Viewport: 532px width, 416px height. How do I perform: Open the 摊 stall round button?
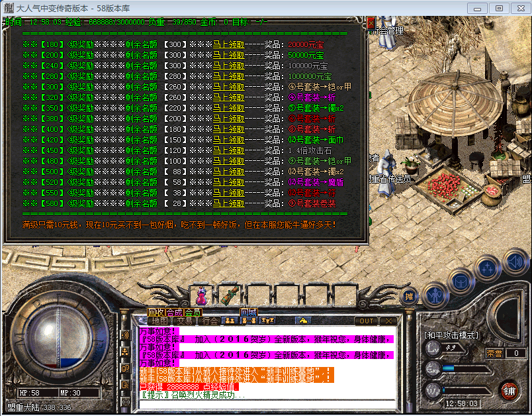pos(409,297)
